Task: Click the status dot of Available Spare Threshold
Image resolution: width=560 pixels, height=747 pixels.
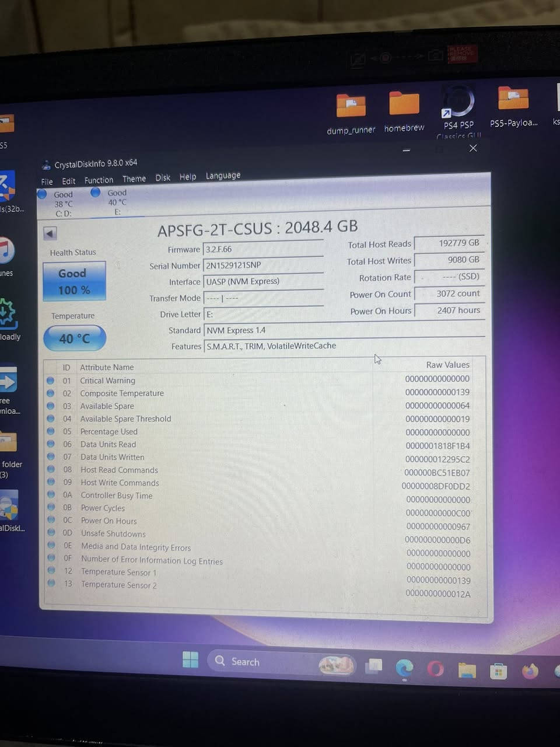Action: [50, 419]
